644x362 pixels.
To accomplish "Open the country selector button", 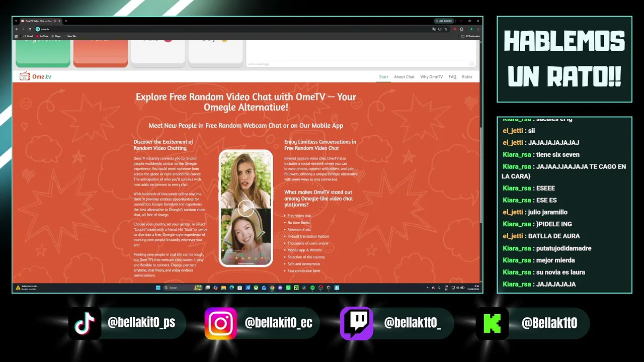I will [x=158, y=53].
